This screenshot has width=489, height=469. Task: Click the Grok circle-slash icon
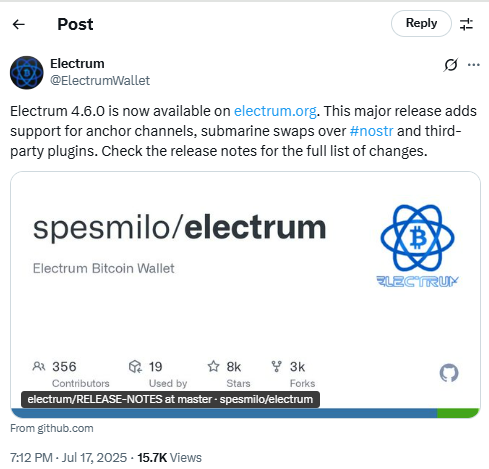[x=451, y=65]
